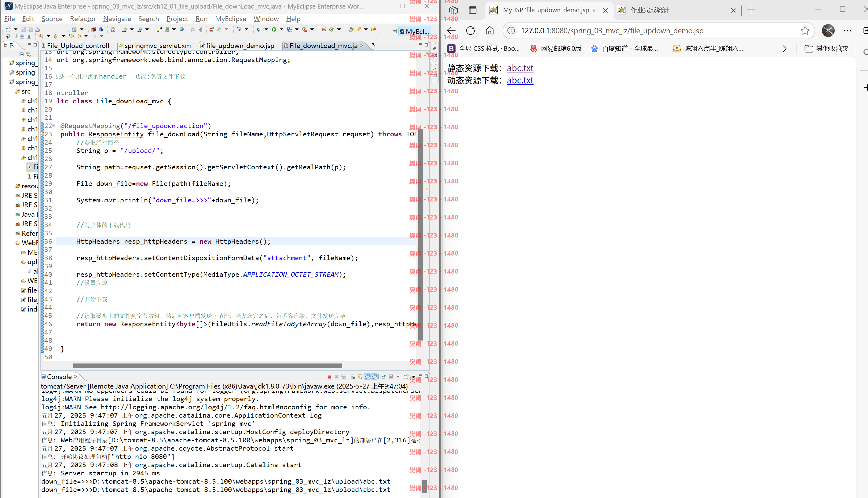Click the Open Perspective icon
Screen dimensions: 868x498
click(x=395, y=31)
